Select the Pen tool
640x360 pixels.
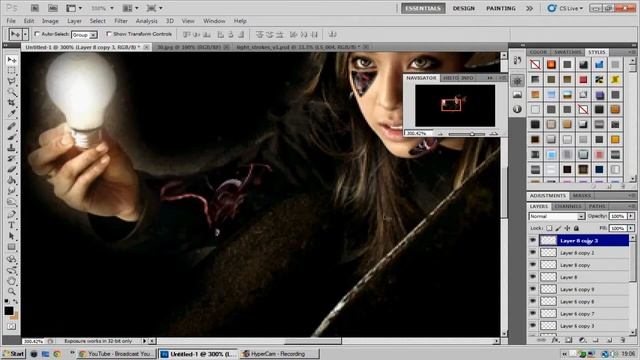(11, 213)
